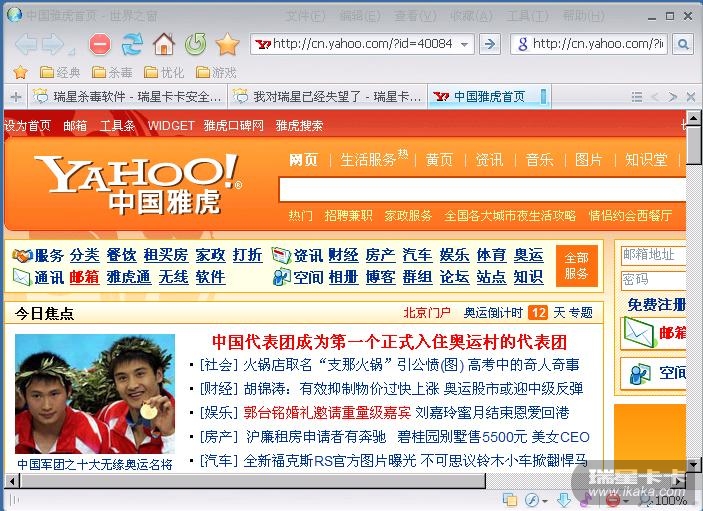Click the browser Forward arrow
Screen dimensions: 703x511
[x=53, y=44]
